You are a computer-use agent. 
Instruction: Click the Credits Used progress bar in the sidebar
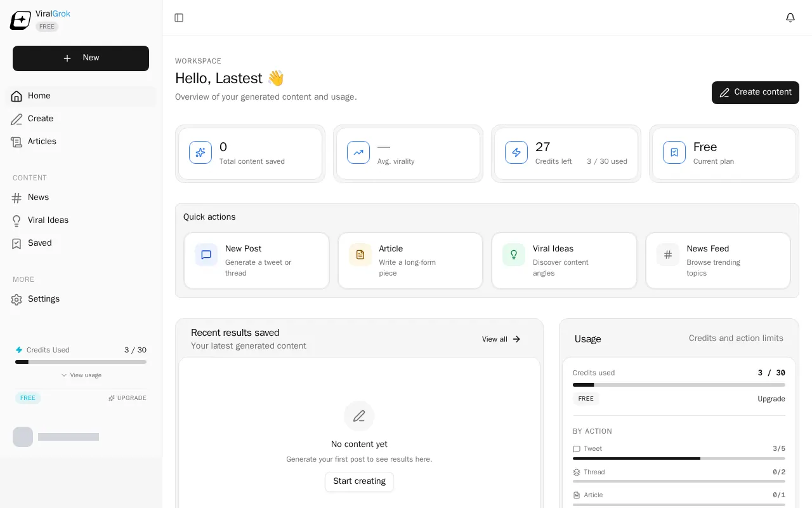pos(81,362)
